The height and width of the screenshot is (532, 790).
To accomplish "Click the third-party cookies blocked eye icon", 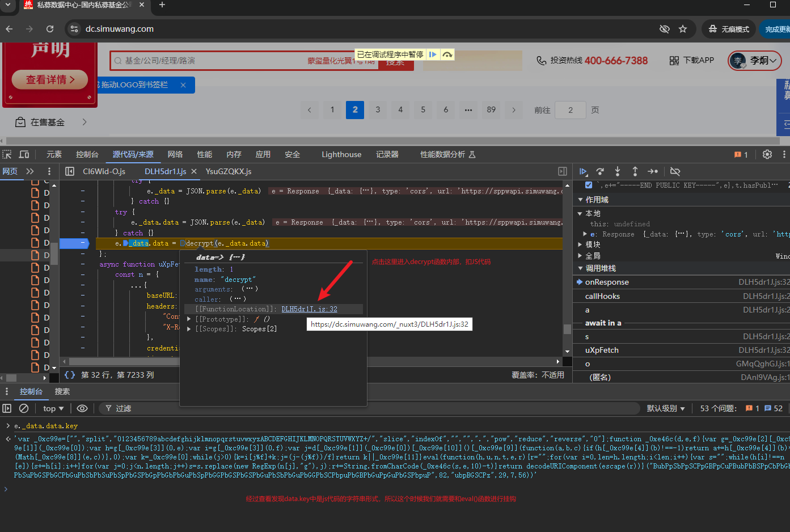I will 664,29.
